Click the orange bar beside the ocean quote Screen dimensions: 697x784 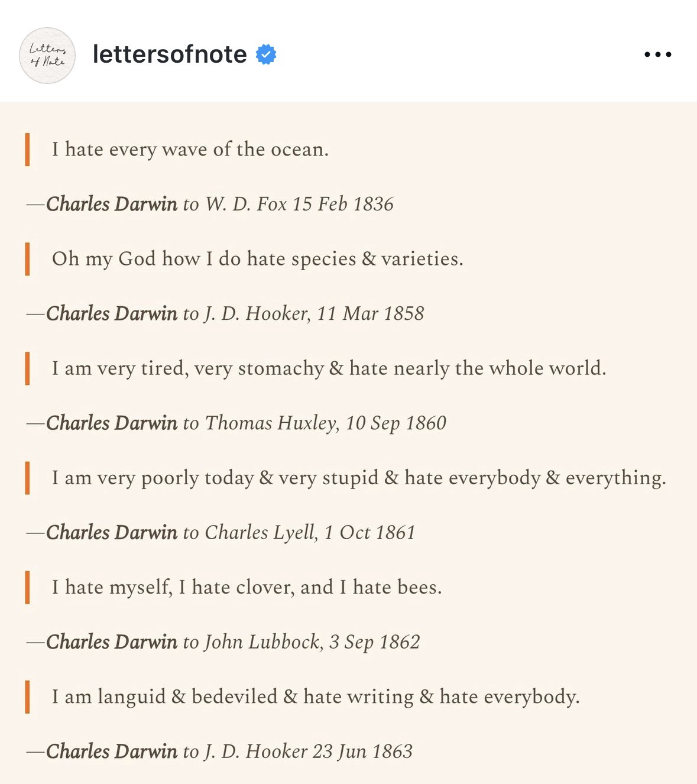[x=27, y=150]
